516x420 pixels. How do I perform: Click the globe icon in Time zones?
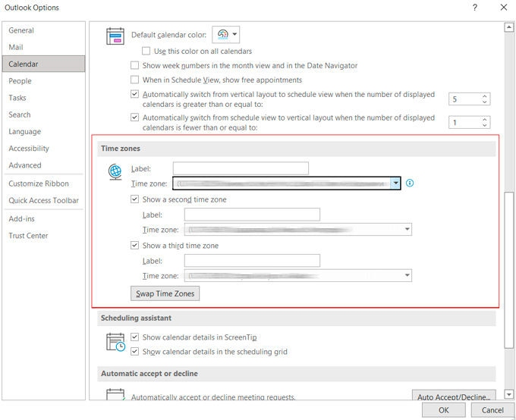coord(115,172)
